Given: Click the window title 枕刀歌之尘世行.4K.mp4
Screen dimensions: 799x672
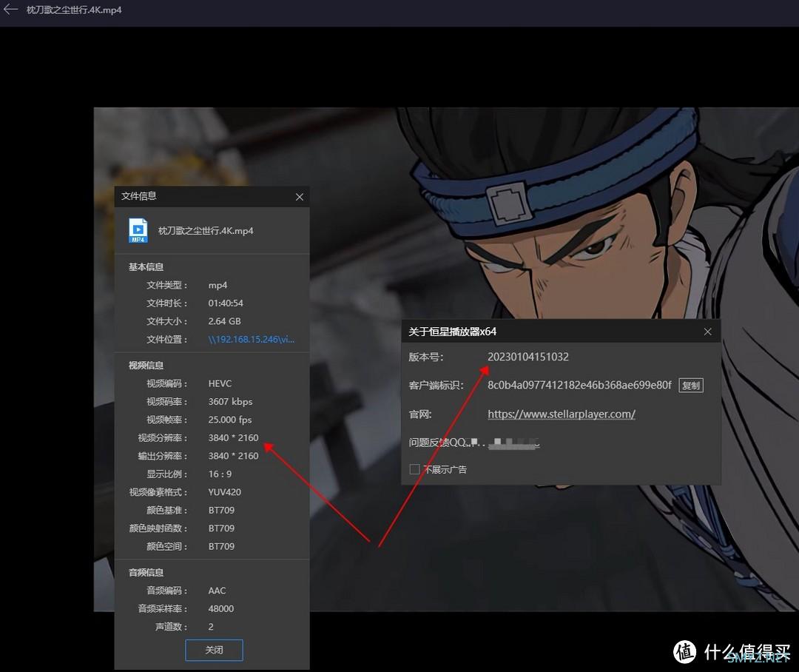Looking at the screenshot, I should pyautogui.click(x=74, y=10).
